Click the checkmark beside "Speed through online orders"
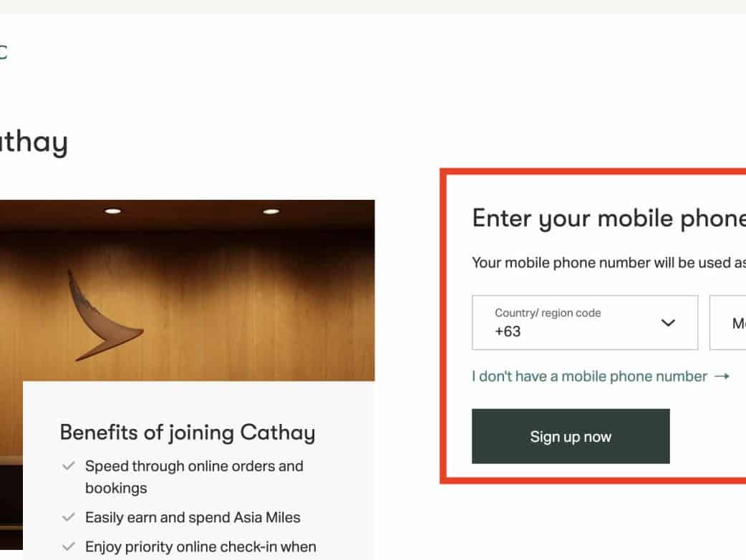 pos(69,466)
